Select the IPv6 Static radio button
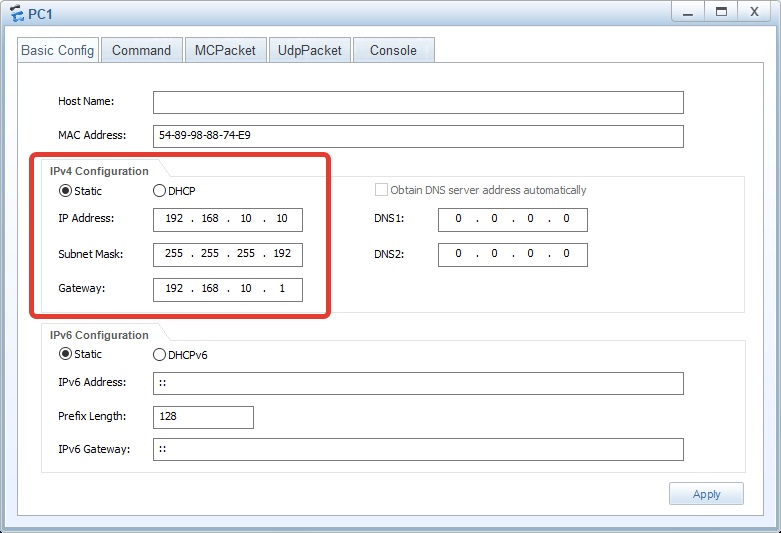The width and height of the screenshot is (781, 533). tap(66, 354)
